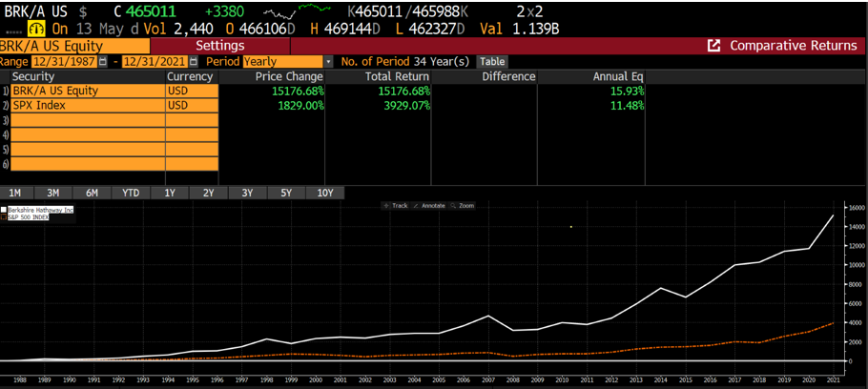Click the Table button
The height and width of the screenshot is (389, 868).
[x=492, y=61]
